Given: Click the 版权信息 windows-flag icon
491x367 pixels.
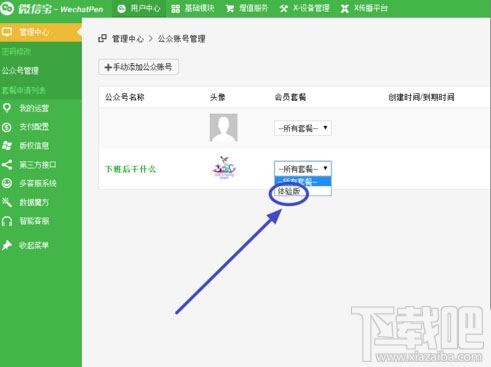Looking at the screenshot, I should (x=7, y=146).
